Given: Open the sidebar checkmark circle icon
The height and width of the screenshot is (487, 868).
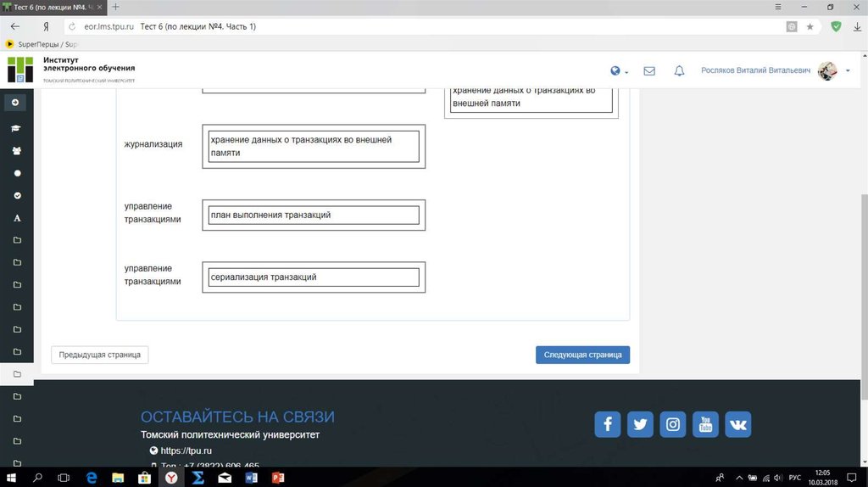Looking at the screenshot, I should click(x=17, y=196).
